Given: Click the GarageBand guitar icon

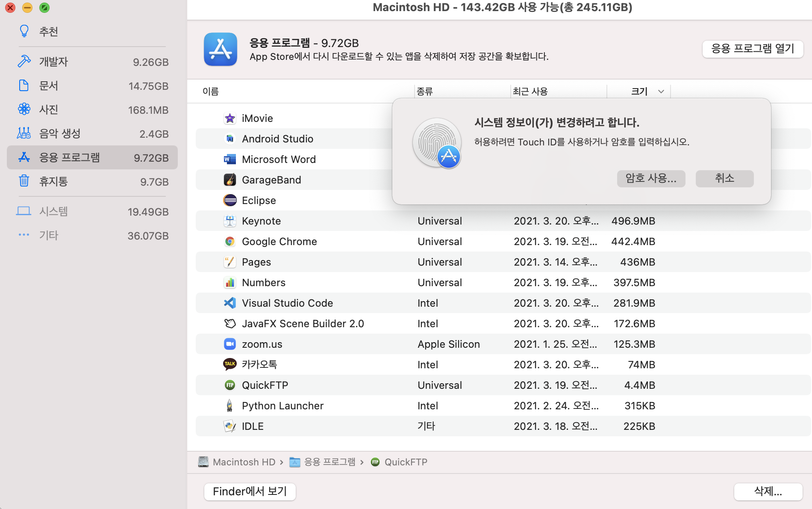Looking at the screenshot, I should click(230, 180).
